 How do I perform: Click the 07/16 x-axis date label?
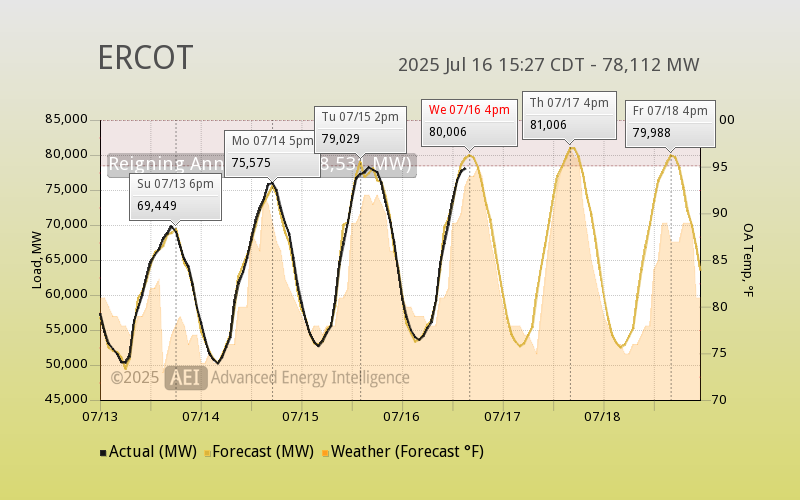tap(402, 417)
